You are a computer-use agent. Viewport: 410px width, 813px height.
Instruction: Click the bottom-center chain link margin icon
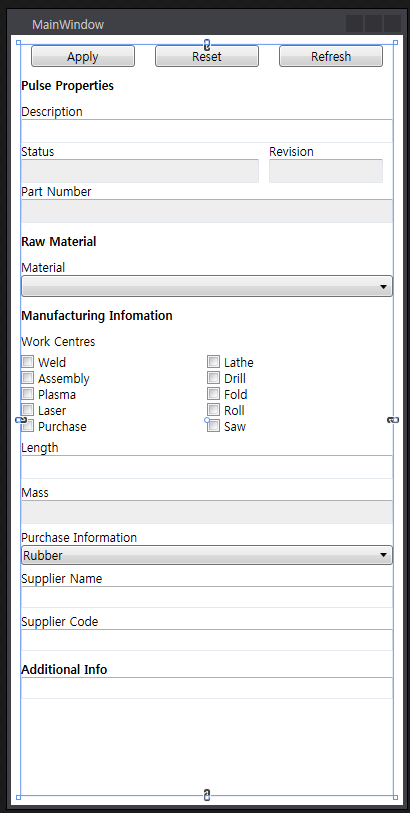click(x=207, y=794)
